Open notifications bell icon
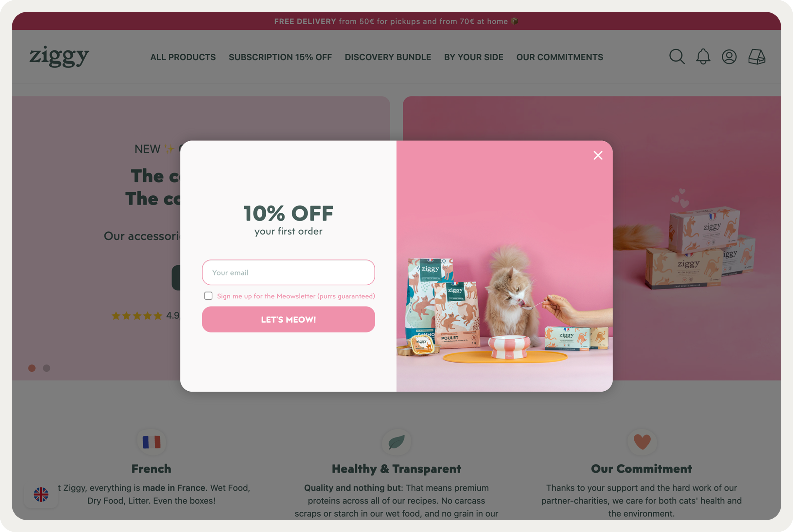Image resolution: width=793 pixels, height=532 pixels. (x=703, y=57)
